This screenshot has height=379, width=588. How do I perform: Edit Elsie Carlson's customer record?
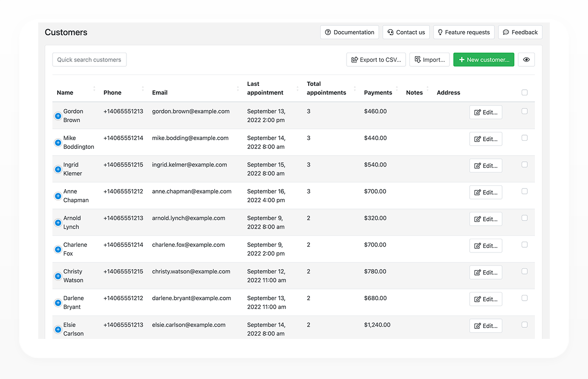486,326
